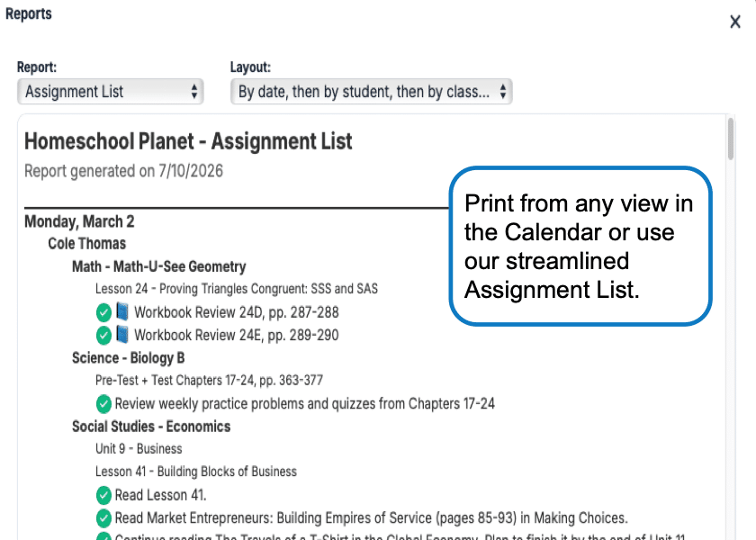756x540 pixels.
Task: Click the scrollbar thumb of the report preview
Action: click(x=731, y=139)
